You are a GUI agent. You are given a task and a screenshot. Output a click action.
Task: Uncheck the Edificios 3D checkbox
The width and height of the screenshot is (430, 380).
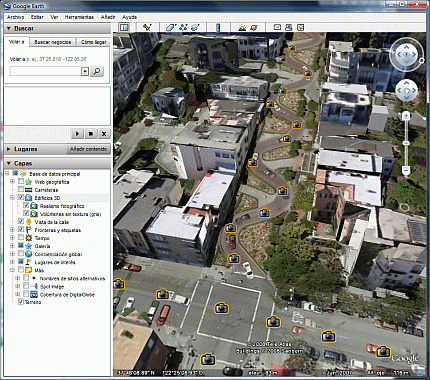21,197
